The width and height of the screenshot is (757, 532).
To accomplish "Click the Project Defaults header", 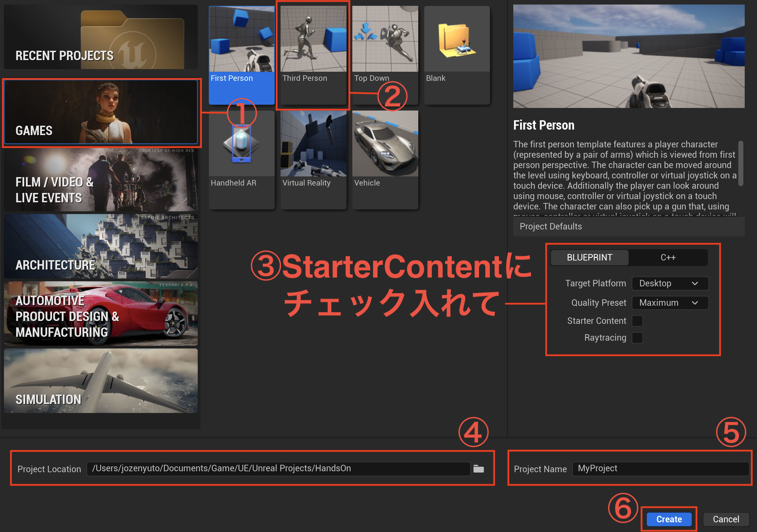I will [629, 227].
